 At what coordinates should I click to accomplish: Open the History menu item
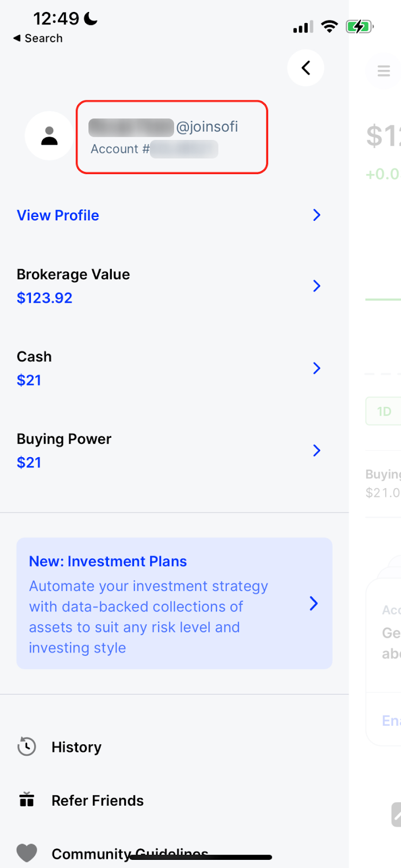tap(77, 747)
